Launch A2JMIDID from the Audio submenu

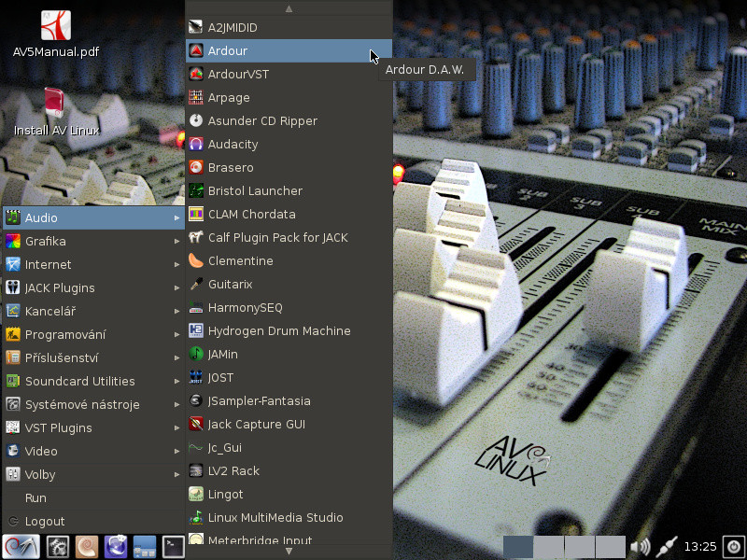click(x=289, y=27)
